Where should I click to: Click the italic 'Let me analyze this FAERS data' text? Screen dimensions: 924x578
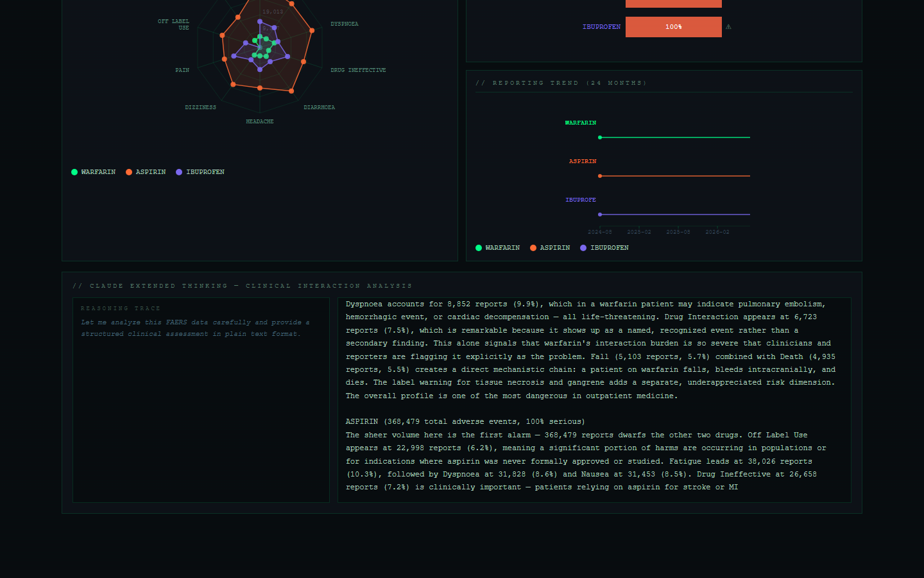click(196, 328)
